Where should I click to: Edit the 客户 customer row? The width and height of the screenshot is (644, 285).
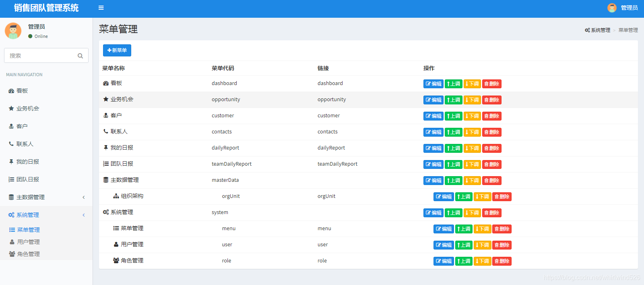[433, 116]
